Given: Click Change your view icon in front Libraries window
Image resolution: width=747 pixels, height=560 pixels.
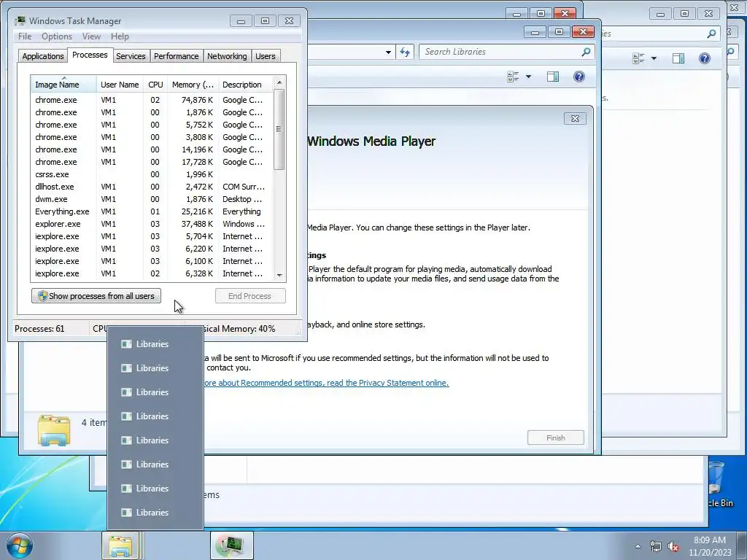Looking at the screenshot, I should pyautogui.click(x=513, y=77).
